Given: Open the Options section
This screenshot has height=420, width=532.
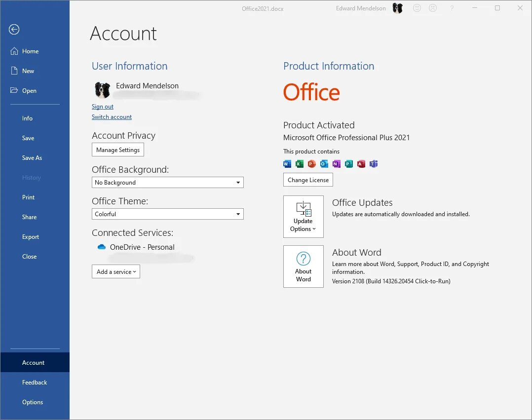Looking at the screenshot, I should (33, 402).
